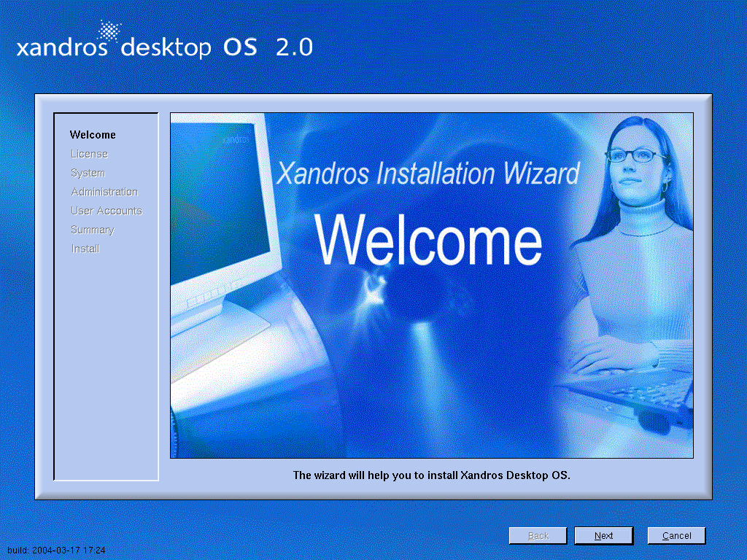Viewport: 747px width, 560px height.
Task: Click the 2.0 version number in header
Action: click(x=294, y=47)
